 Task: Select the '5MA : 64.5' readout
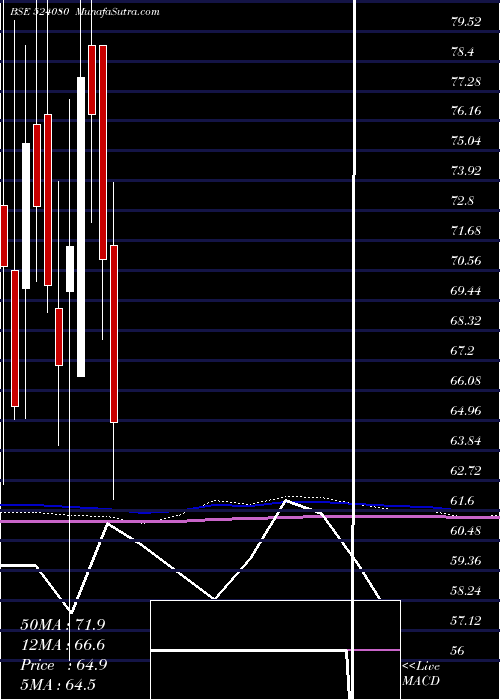[x=58, y=685]
